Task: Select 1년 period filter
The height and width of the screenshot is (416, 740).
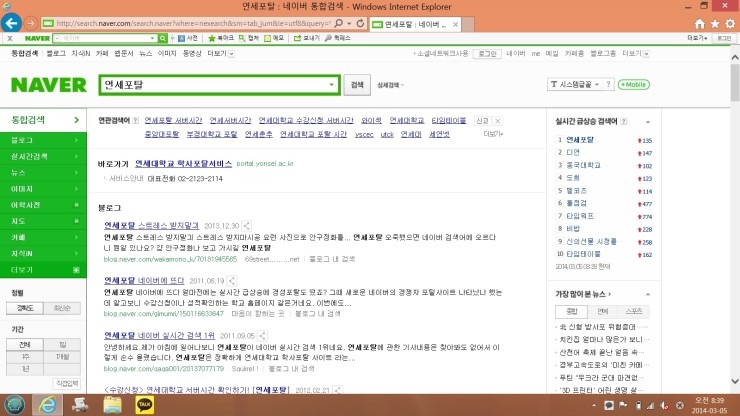Action: (x=25, y=369)
